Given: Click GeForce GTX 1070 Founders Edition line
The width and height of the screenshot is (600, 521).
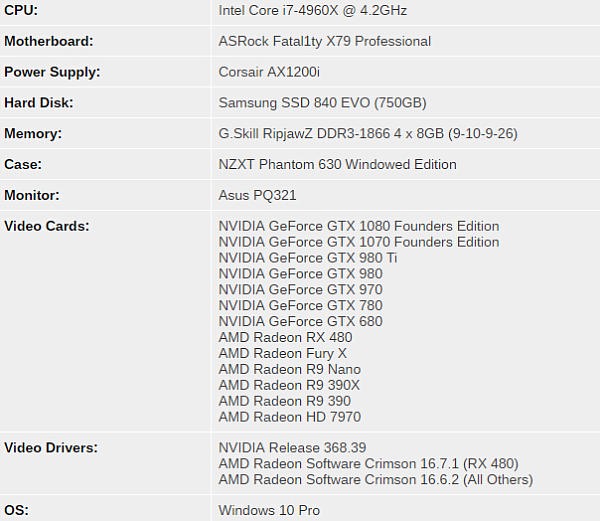Looking at the screenshot, I should [359, 242].
